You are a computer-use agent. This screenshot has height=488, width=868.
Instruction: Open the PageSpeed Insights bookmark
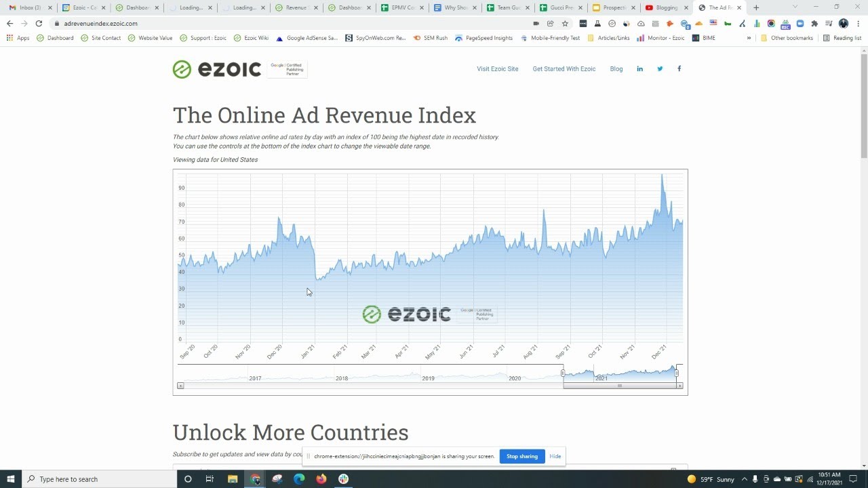[x=484, y=38]
